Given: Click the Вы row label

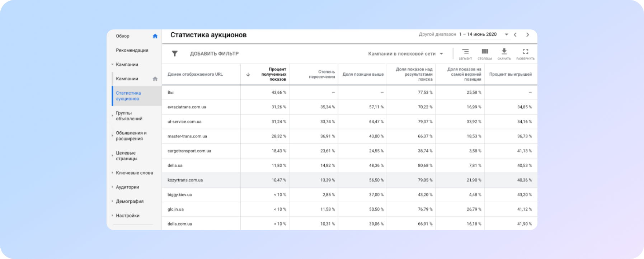Looking at the screenshot, I should click(x=170, y=93).
